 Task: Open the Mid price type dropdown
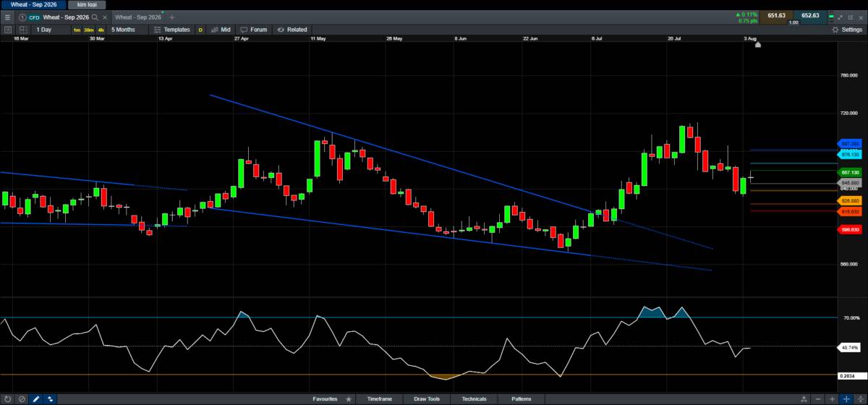[x=220, y=30]
